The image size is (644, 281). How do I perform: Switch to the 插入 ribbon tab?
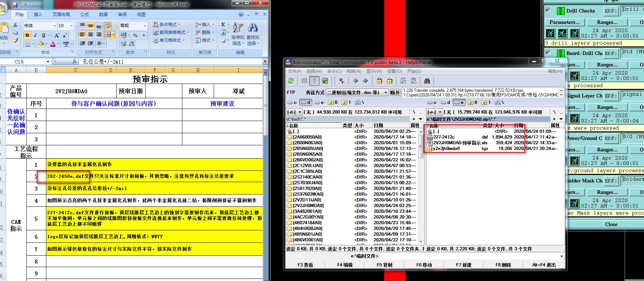[x=38, y=15]
